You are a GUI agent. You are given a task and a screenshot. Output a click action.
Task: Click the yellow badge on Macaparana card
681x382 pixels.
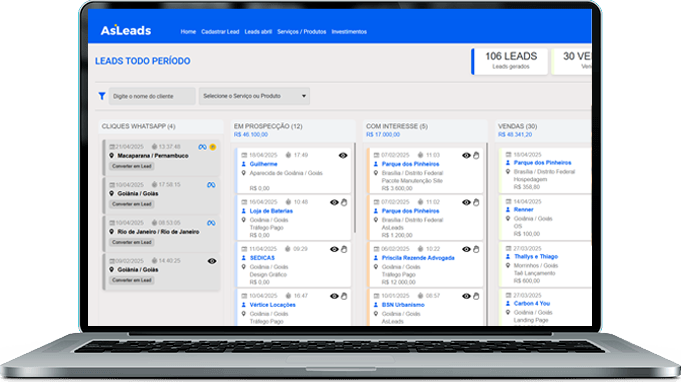click(213, 147)
